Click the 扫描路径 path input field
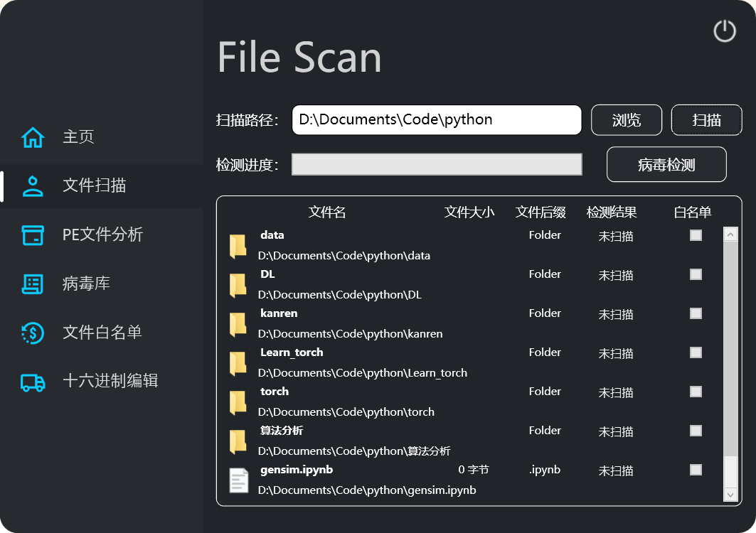 pos(437,120)
